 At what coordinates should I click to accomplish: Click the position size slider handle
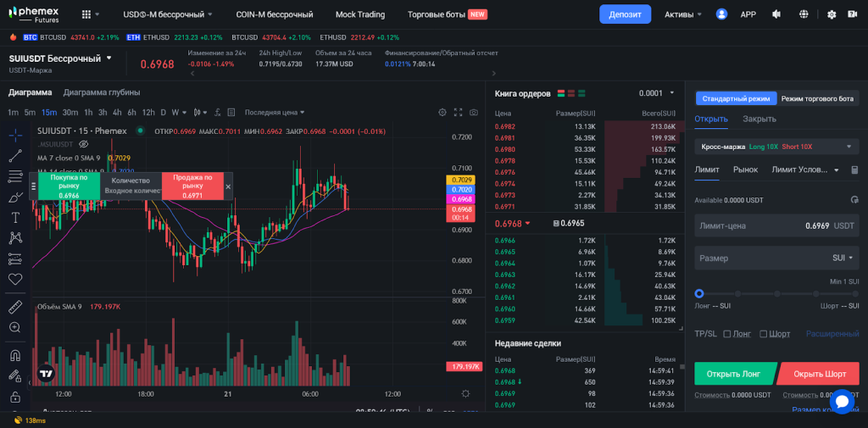699,293
